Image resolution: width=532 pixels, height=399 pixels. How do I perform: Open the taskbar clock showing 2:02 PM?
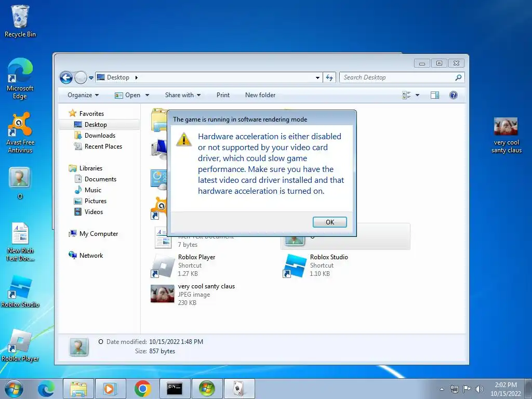coord(506,389)
